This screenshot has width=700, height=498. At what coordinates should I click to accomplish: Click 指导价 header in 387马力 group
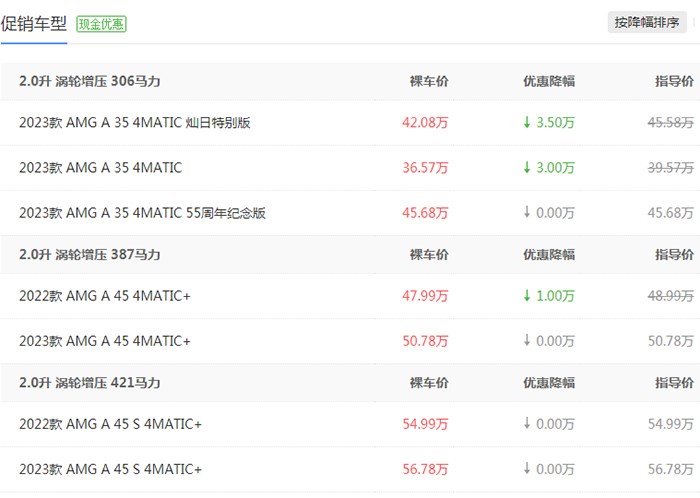point(674,254)
